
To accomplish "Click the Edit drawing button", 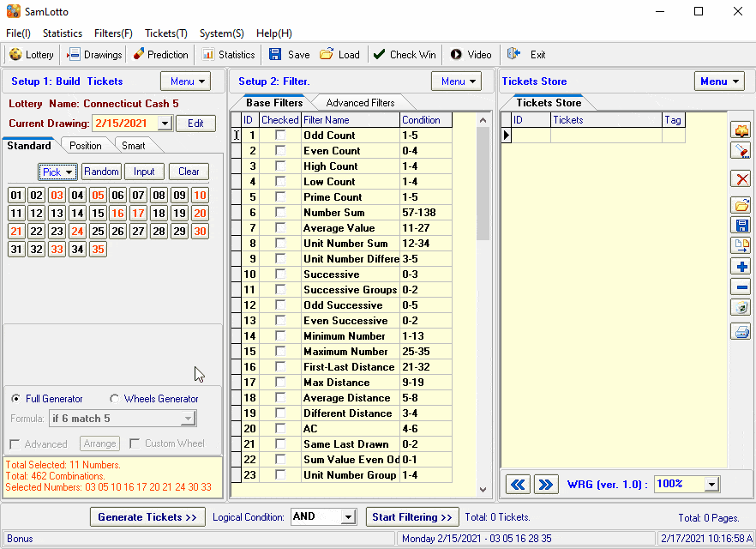I will [x=195, y=123].
